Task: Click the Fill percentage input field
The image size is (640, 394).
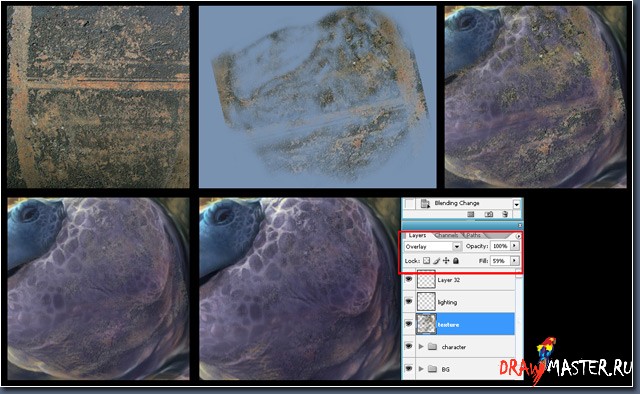Action: click(500, 260)
